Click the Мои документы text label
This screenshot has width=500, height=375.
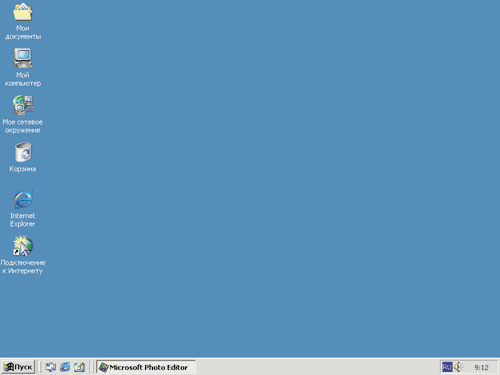click(23, 32)
